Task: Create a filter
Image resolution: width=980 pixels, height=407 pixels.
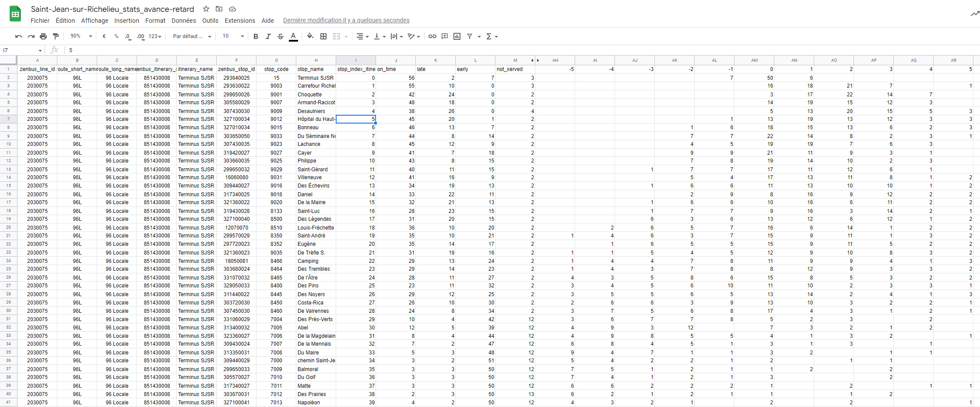Action: tap(470, 36)
